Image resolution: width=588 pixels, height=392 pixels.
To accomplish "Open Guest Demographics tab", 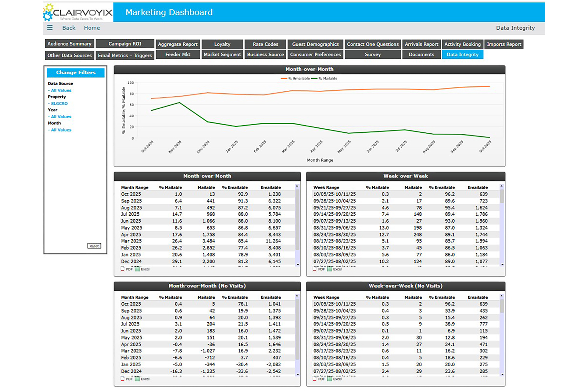I will pyautogui.click(x=315, y=44).
